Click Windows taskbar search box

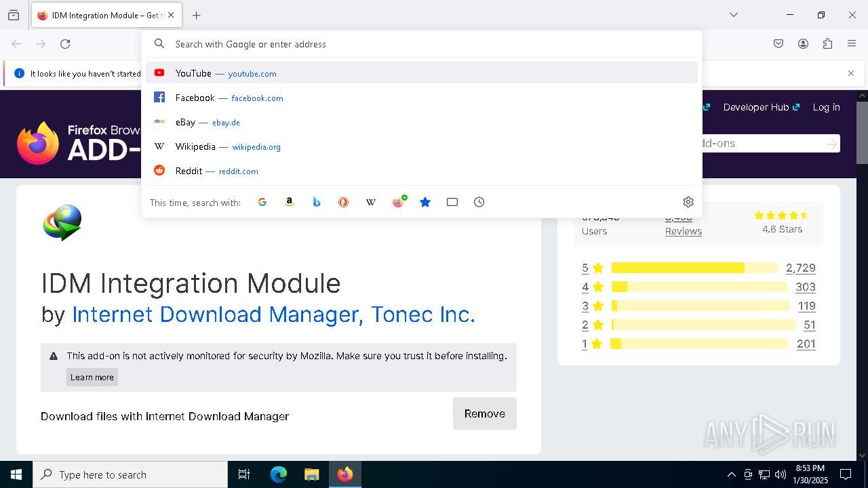[x=130, y=474]
